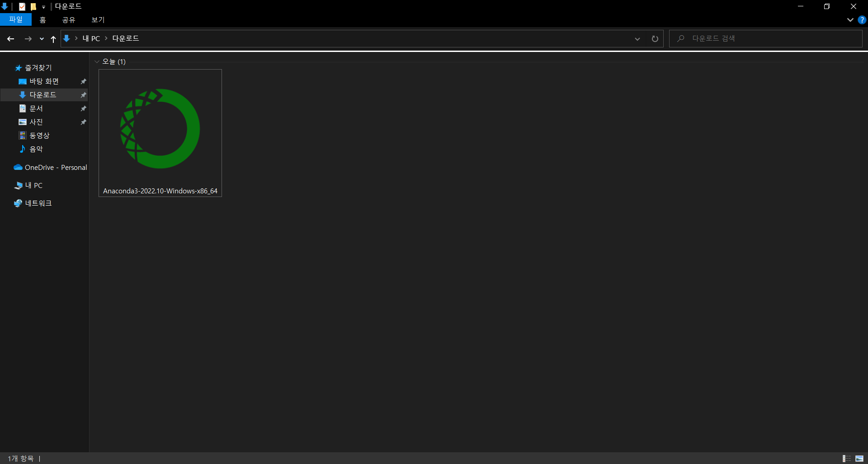Switch to large icons view in the status bar
868x464 pixels.
tap(859, 459)
